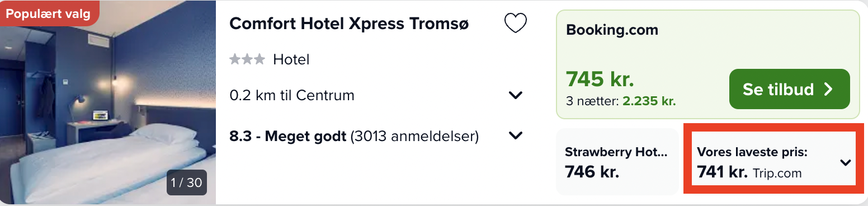Click the 745 kr. price
Screen dimensions: 868x206
coord(600,79)
